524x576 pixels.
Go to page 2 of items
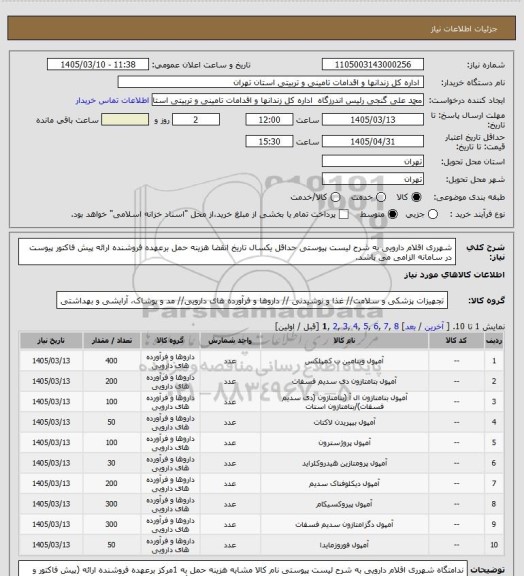pos(335,326)
